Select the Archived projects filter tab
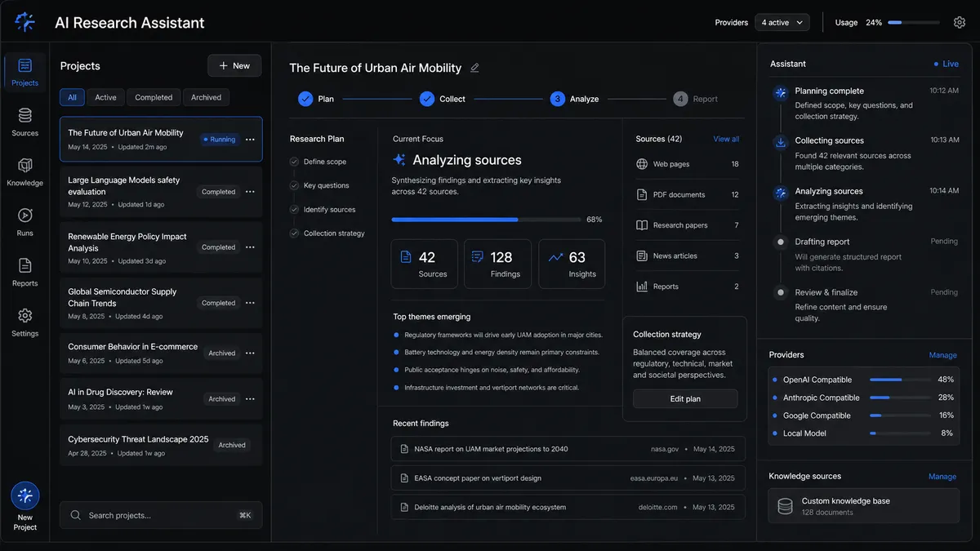 click(x=206, y=97)
